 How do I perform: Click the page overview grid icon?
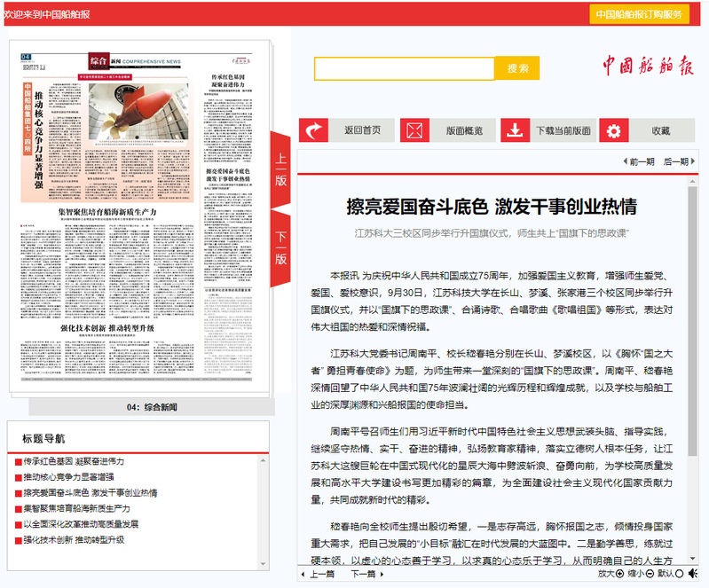point(414,130)
